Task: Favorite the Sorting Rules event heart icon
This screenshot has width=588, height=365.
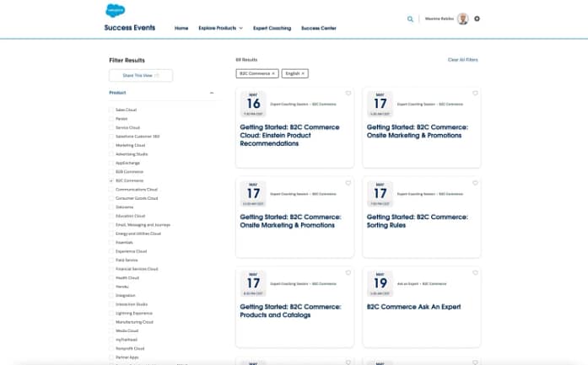Action: [476, 182]
